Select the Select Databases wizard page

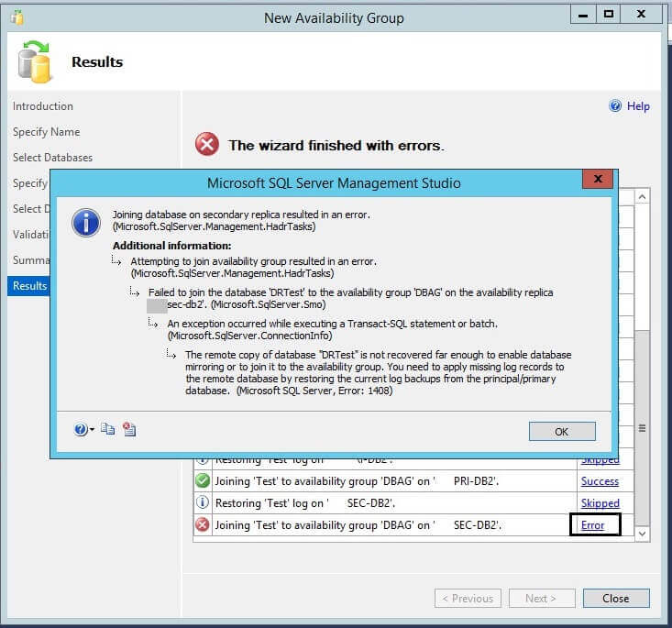click(52, 158)
